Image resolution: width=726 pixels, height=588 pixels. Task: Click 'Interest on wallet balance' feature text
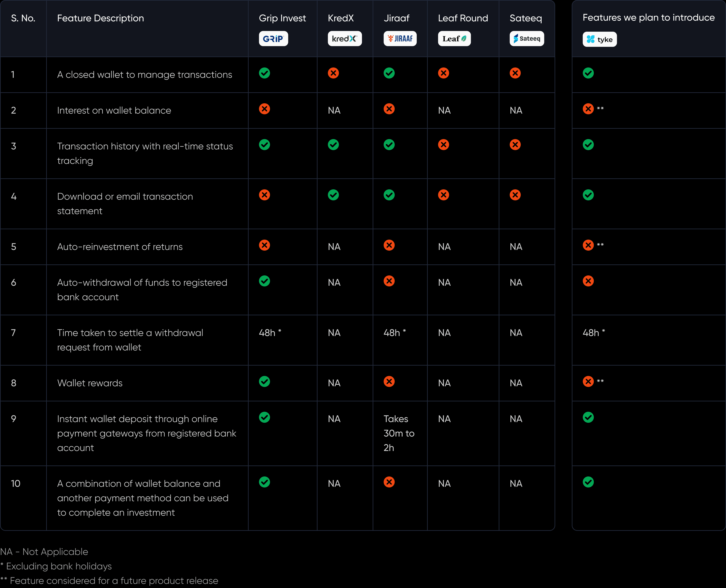tap(114, 110)
